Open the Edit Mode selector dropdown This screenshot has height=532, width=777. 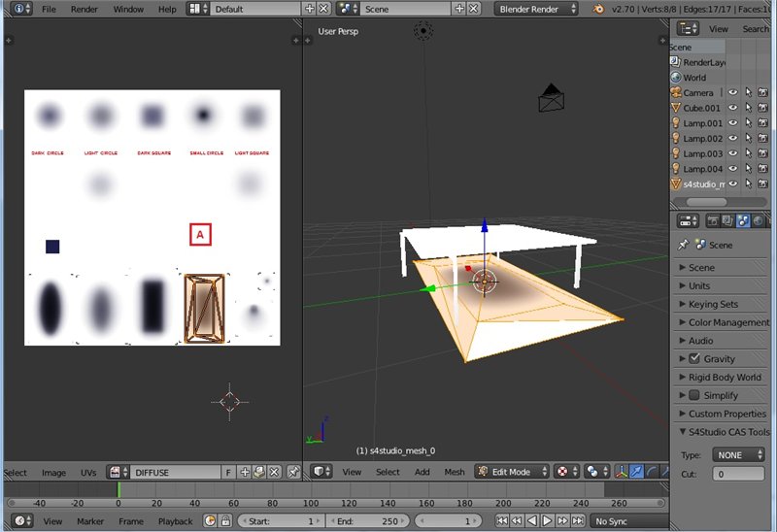[x=511, y=472]
